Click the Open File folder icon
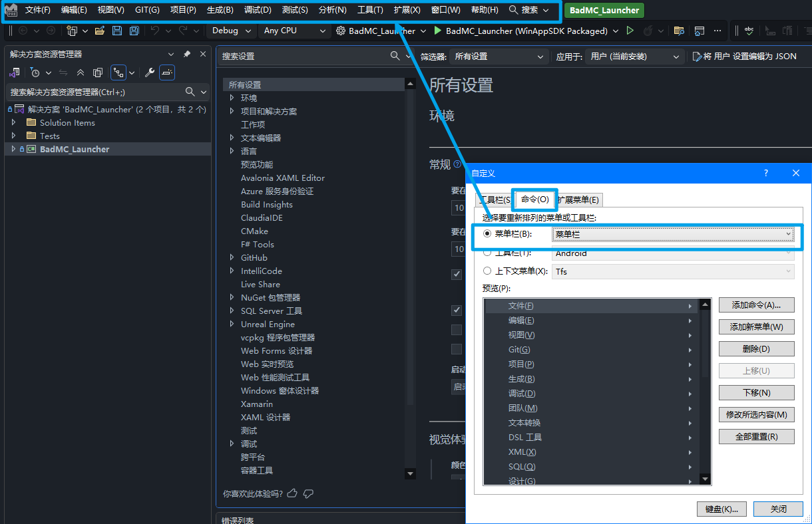Image resolution: width=812 pixels, height=524 pixels. point(100,31)
